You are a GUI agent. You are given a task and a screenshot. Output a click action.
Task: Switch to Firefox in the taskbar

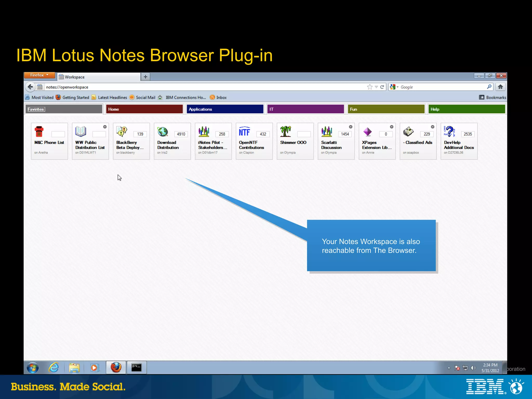116,368
